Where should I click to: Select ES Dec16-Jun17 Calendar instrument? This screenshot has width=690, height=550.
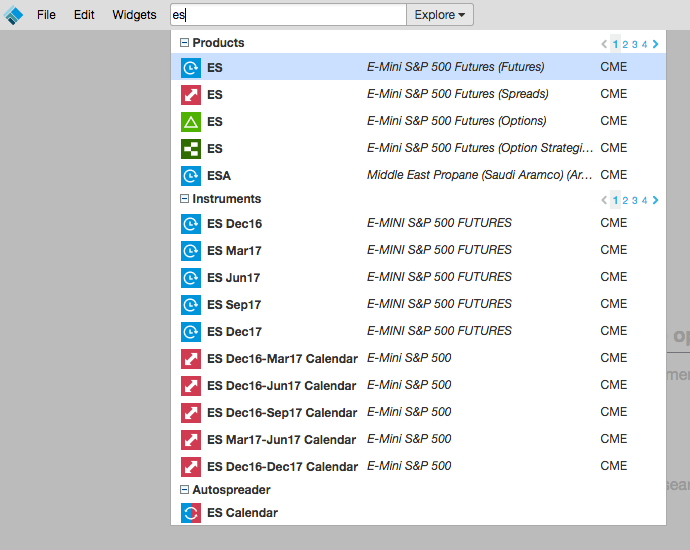(418, 385)
